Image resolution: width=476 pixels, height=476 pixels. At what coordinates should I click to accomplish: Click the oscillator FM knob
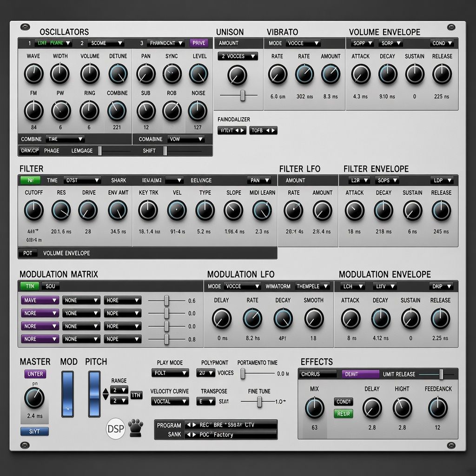coord(33,111)
